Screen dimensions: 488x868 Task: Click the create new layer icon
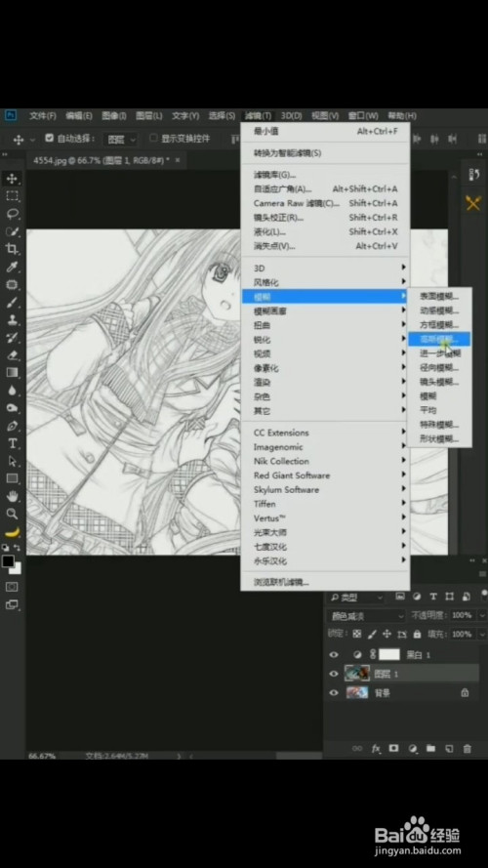point(449,749)
